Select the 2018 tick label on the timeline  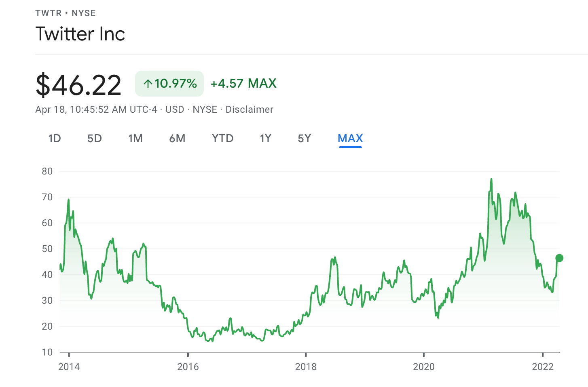pyautogui.click(x=306, y=367)
